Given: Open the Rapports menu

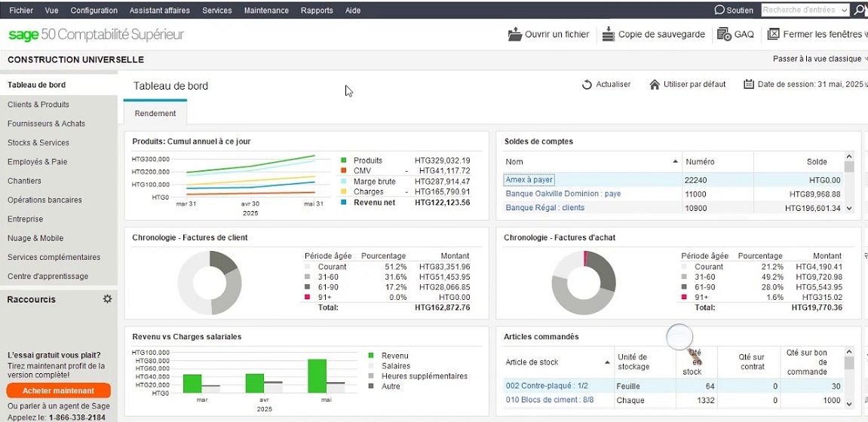Looking at the screenshot, I should 317,11.
